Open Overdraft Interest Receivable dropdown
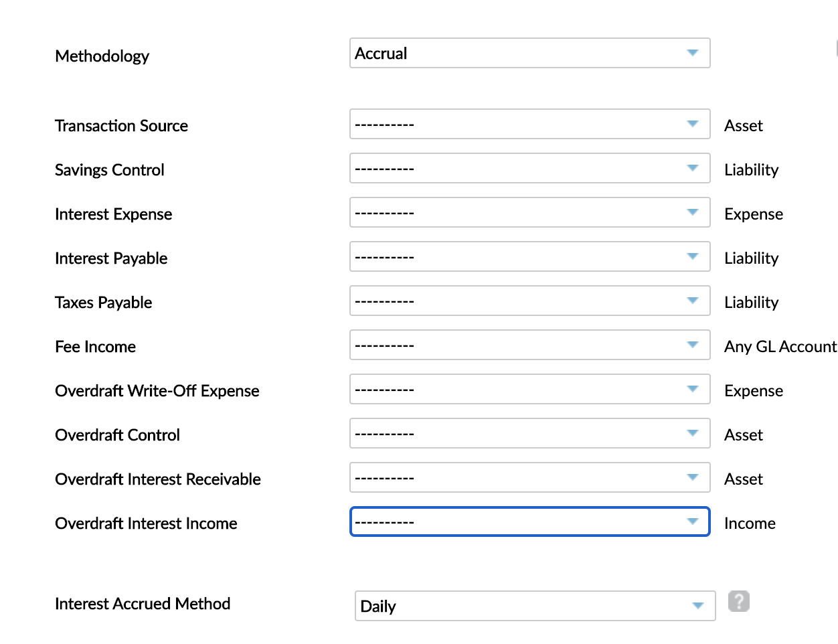This screenshot has height=644, width=838. click(529, 478)
